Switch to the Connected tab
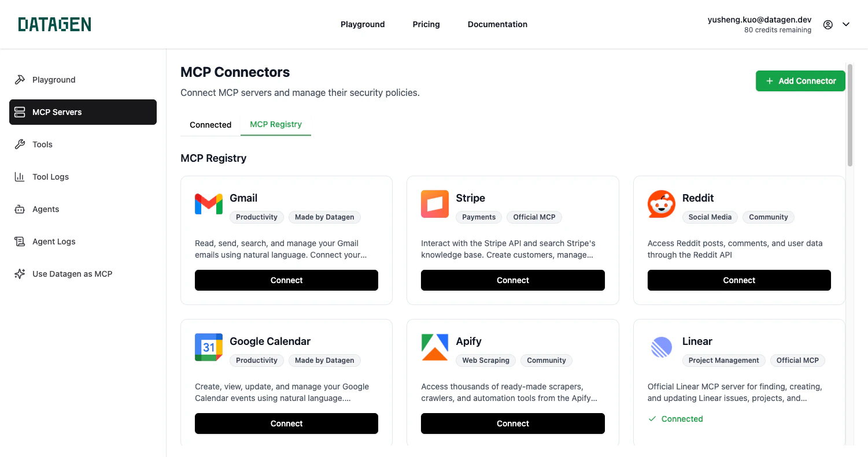This screenshot has height=457, width=868. tap(210, 124)
